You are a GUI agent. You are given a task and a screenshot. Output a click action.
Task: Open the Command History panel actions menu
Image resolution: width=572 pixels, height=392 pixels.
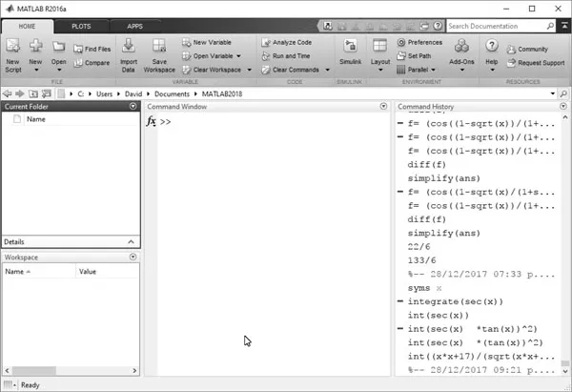click(x=562, y=106)
